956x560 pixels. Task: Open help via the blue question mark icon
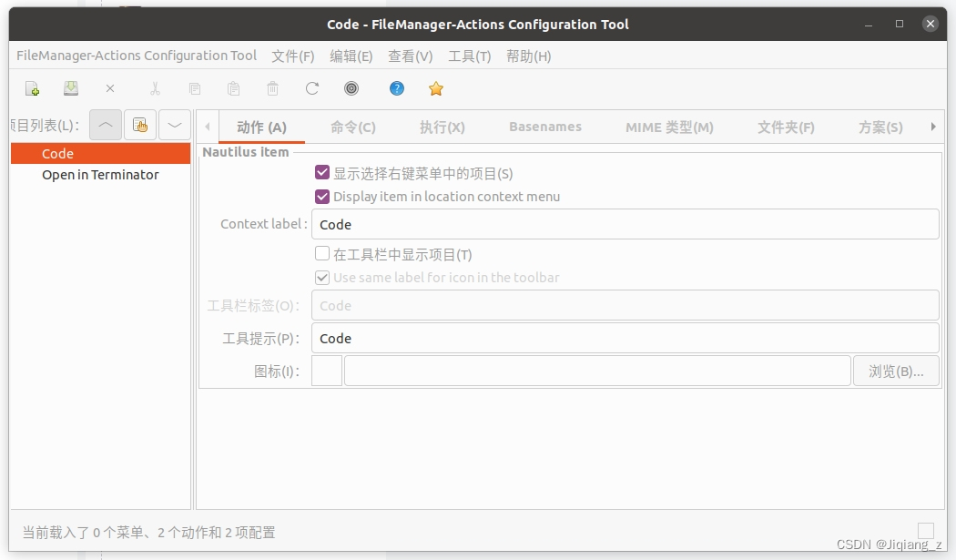point(398,88)
